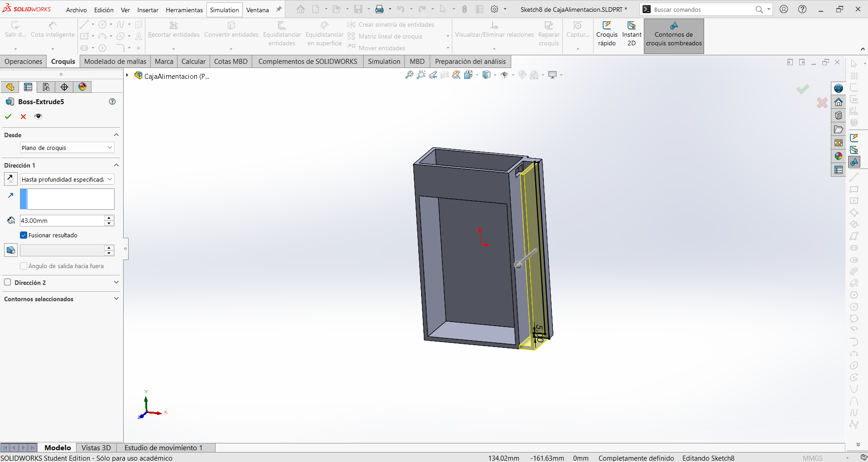
Task: Open Design Library task pane icon
Action: coord(839,115)
